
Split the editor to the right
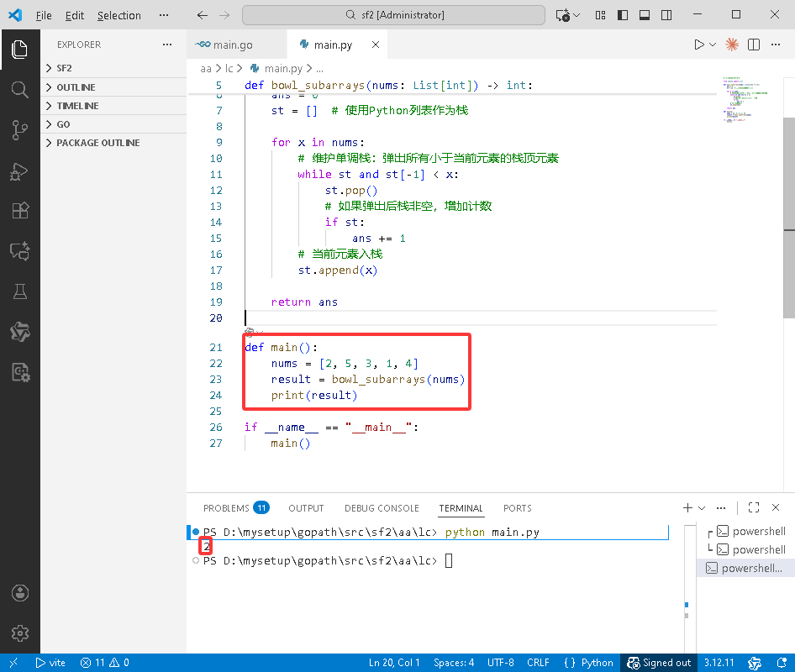[x=754, y=45]
